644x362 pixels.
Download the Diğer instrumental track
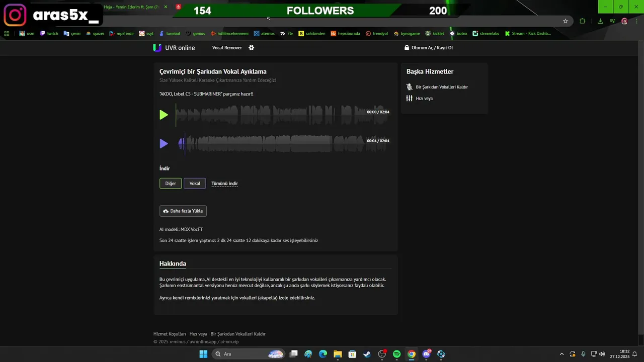[x=171, y=184]
